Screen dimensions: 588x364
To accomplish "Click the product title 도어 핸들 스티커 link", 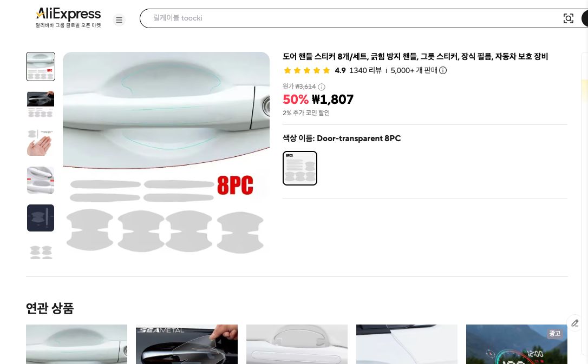I will 415,56.
